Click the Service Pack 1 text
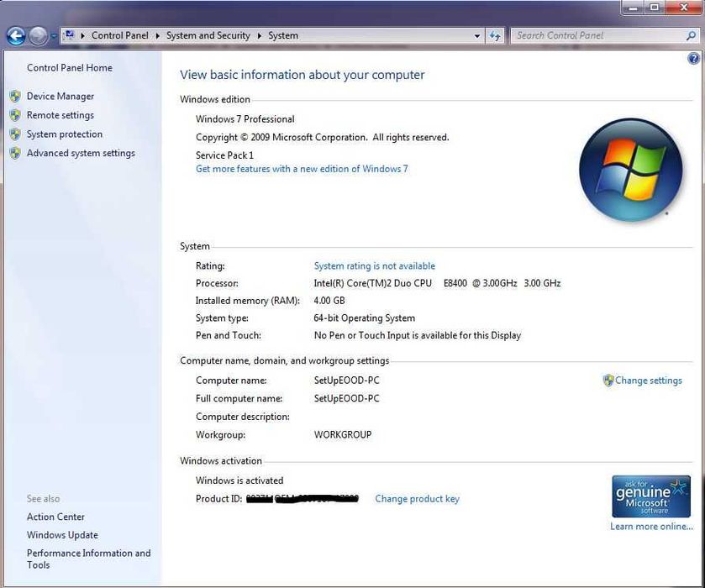 (x=225, y=155)
